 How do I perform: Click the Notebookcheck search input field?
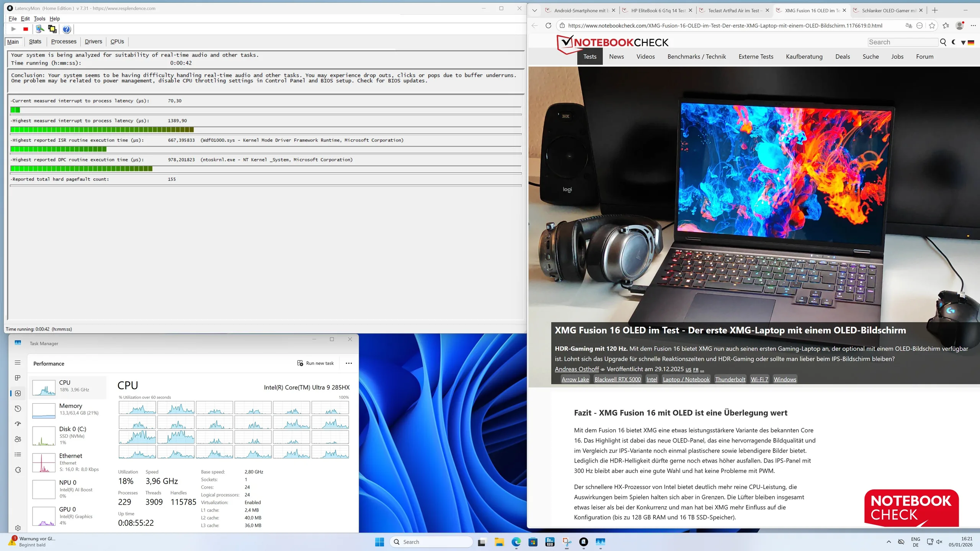point(902,42)
